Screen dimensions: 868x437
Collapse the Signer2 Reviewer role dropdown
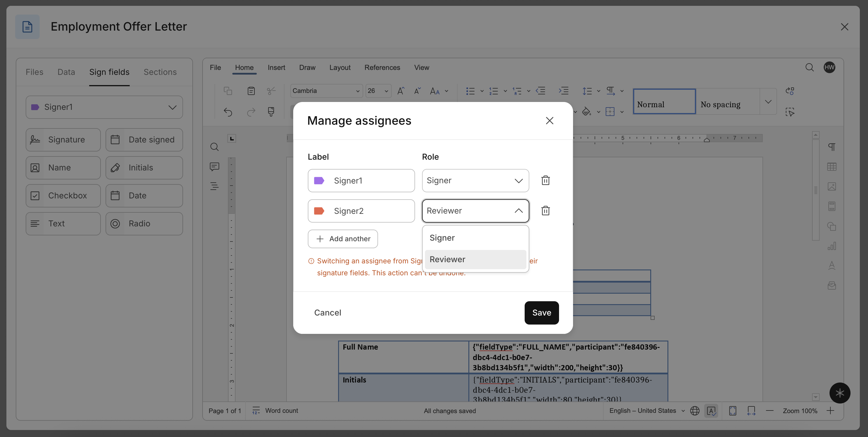[x=475, y=211]
